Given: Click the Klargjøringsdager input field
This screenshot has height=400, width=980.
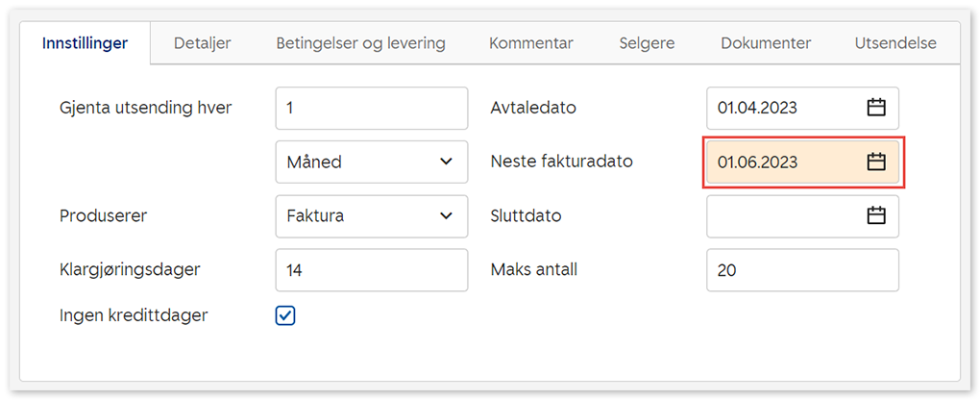Looking at the screenshot, I should pos(371,270).
